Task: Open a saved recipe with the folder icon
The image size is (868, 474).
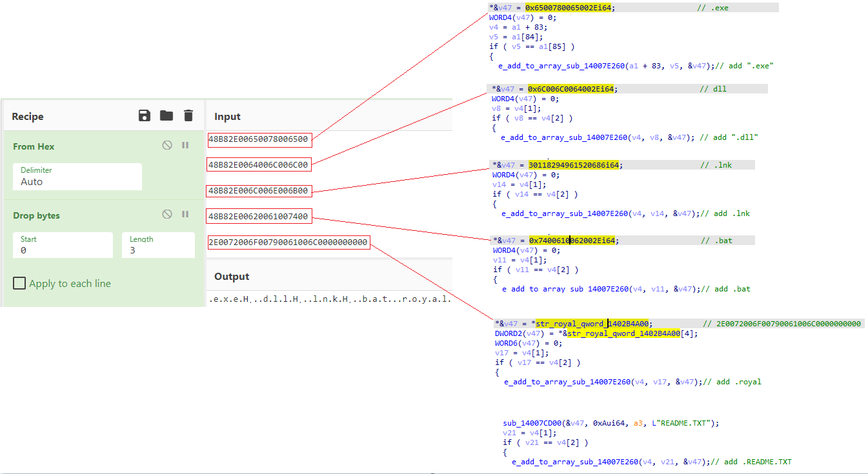Action: 166,115
